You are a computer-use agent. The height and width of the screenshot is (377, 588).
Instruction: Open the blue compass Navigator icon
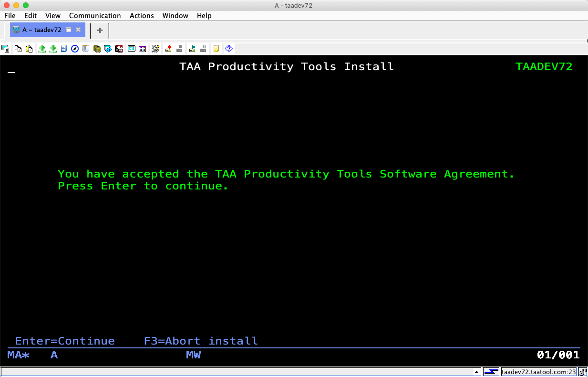pyautogui.click(x=75, y=49)
